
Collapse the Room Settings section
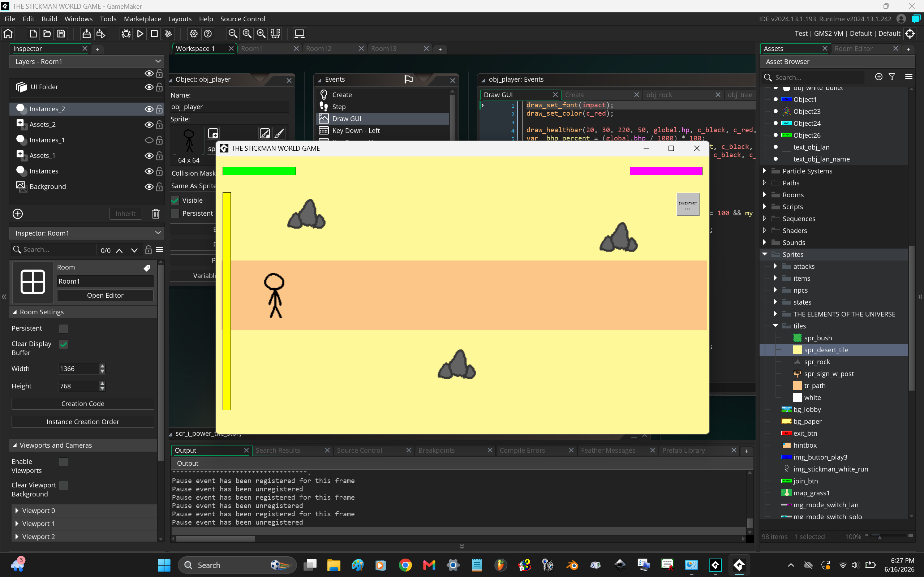pos(14,312)
